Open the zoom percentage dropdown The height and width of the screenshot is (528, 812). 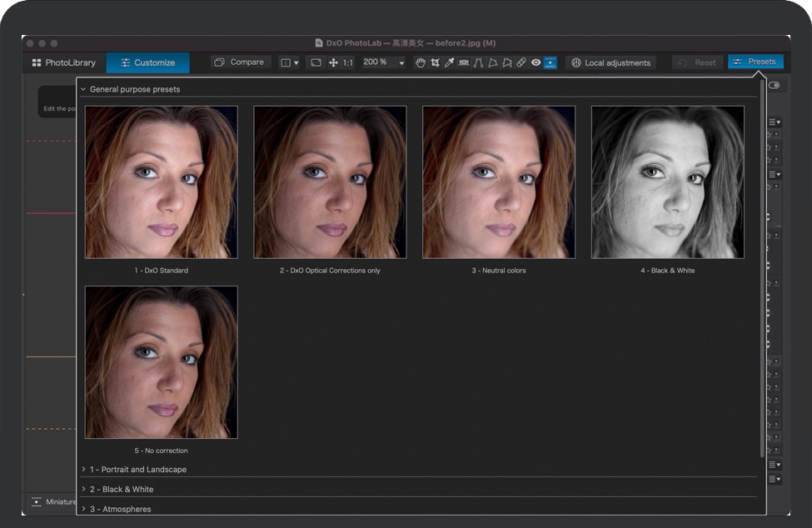point(401,62)
